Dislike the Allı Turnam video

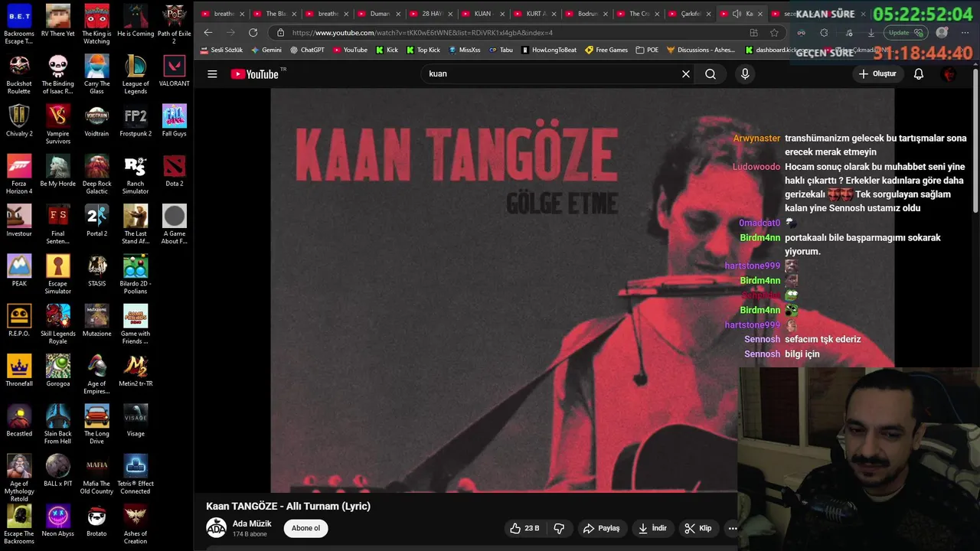pos(559,528)
